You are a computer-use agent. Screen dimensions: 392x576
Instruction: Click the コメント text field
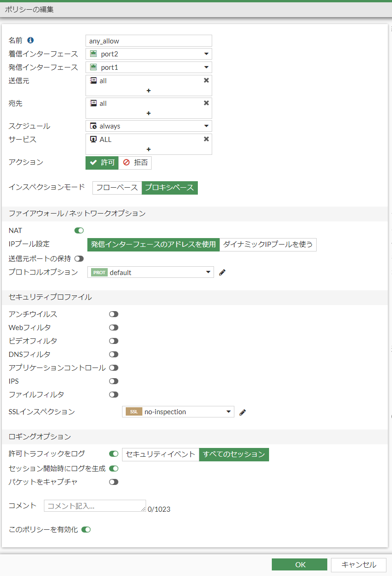tap(95, 506)
